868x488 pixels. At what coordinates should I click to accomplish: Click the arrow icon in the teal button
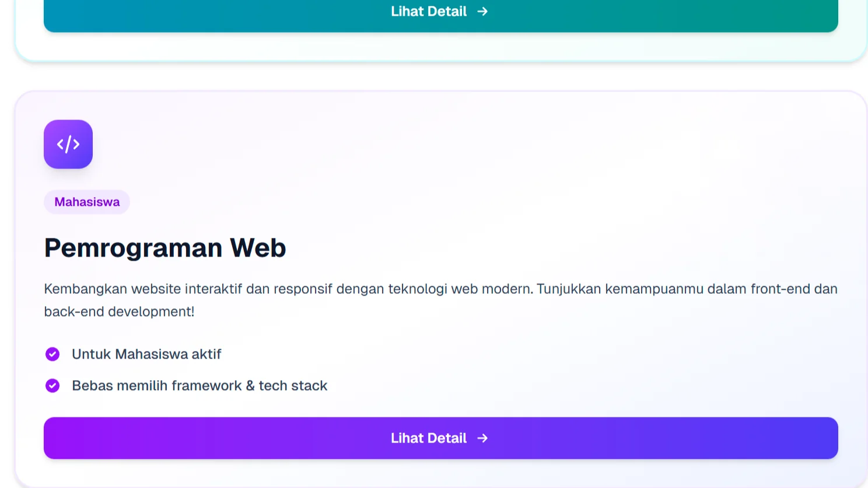click(x=482, y=12)
